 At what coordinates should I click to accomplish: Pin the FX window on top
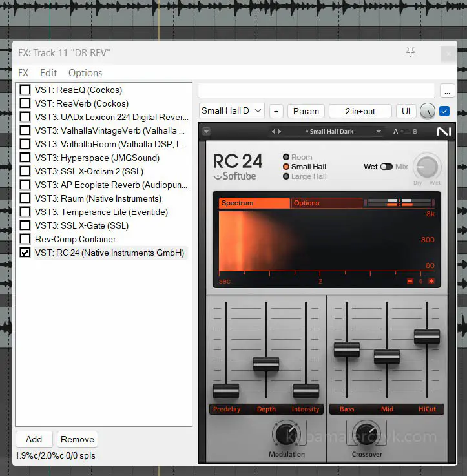pos(410,52)
